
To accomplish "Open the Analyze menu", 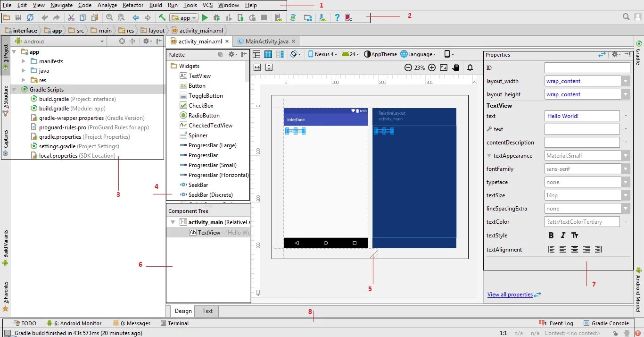I will [107, 5].
